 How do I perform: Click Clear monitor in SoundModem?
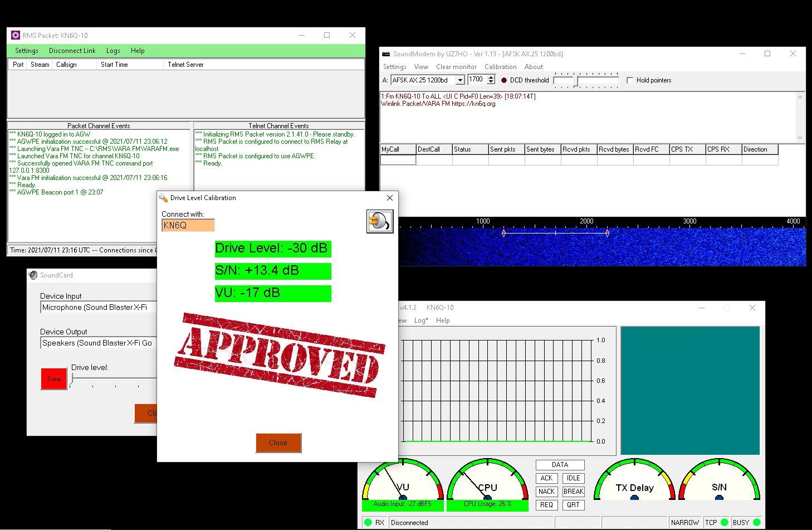point(456,67)
